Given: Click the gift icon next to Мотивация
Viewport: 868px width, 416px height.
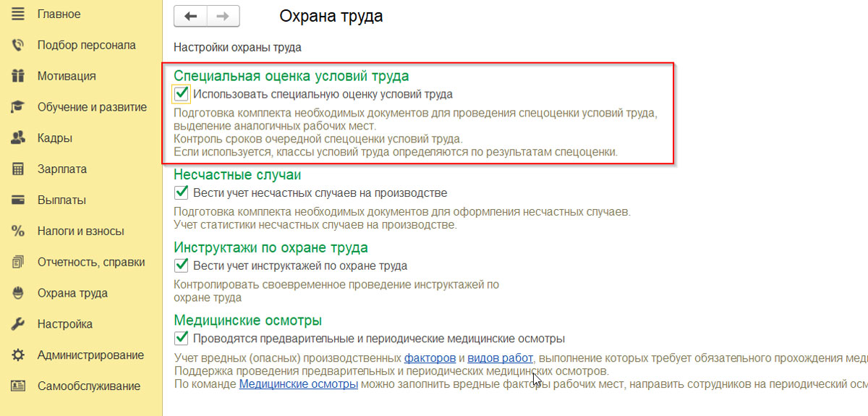Looking at the screenshot, I should tap(18, 76).
